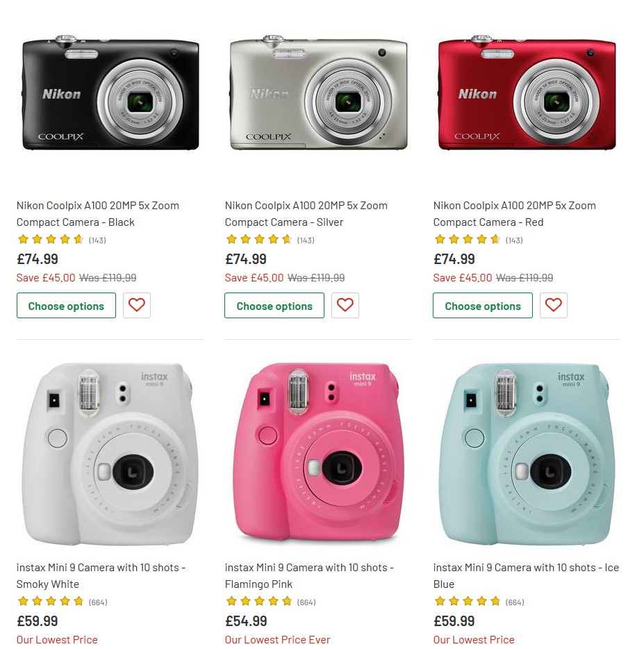Viewport: 644px width, 649px height.
Task: Click the heart icon for the black Nikon Coolpix
Action: pyautogui.click(x=136, y=305)
